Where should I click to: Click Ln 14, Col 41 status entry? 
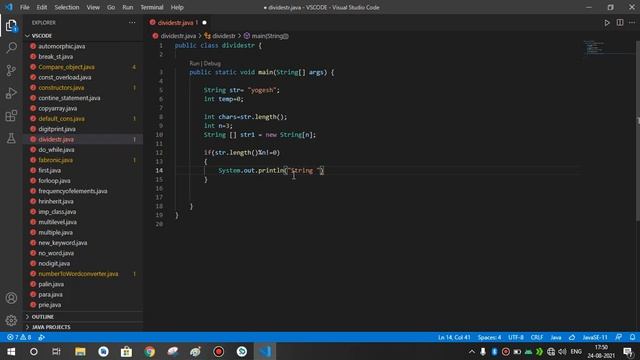pyautogui.click(x=454, y=338)
